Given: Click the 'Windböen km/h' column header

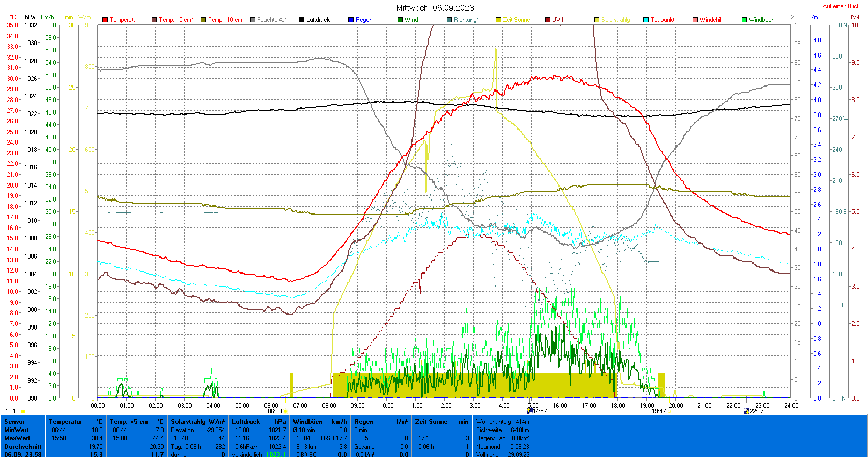Looking at the screenshot, I should [320, 422].
